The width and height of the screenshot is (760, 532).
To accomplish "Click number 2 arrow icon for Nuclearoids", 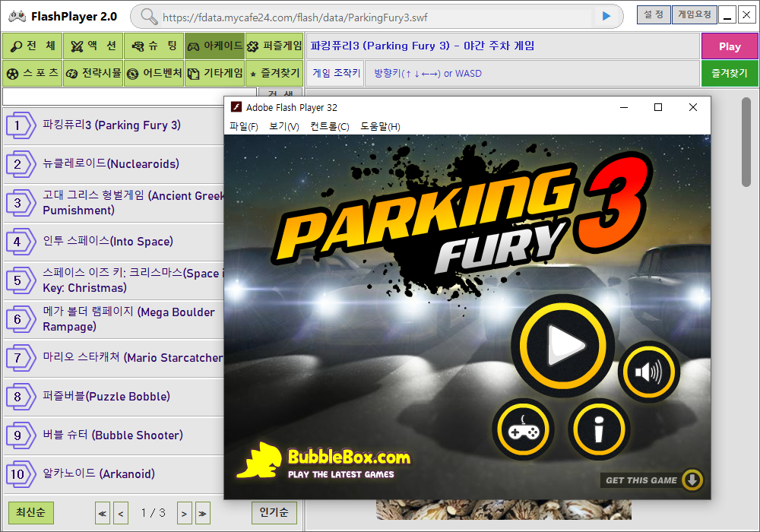I will [21, 164].
